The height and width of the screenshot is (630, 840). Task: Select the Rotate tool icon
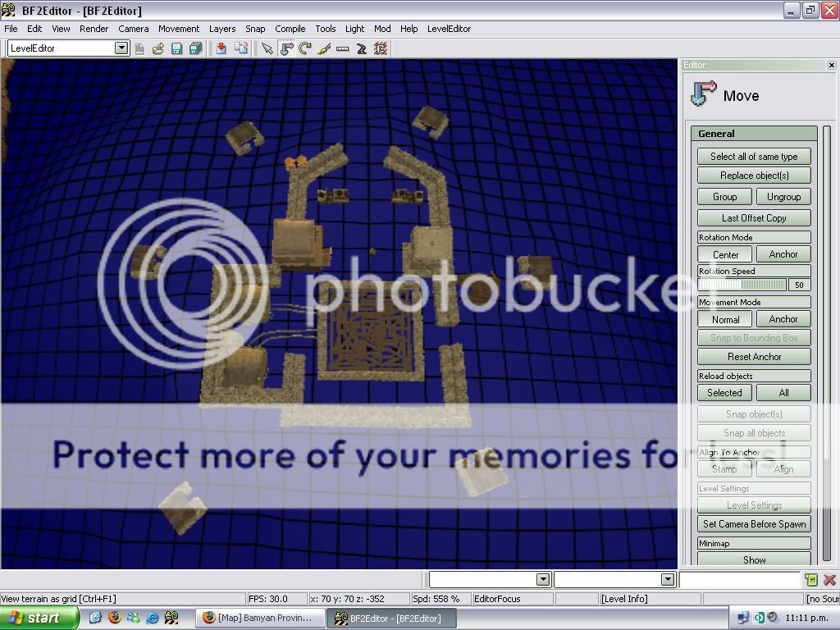pos(305,48)
